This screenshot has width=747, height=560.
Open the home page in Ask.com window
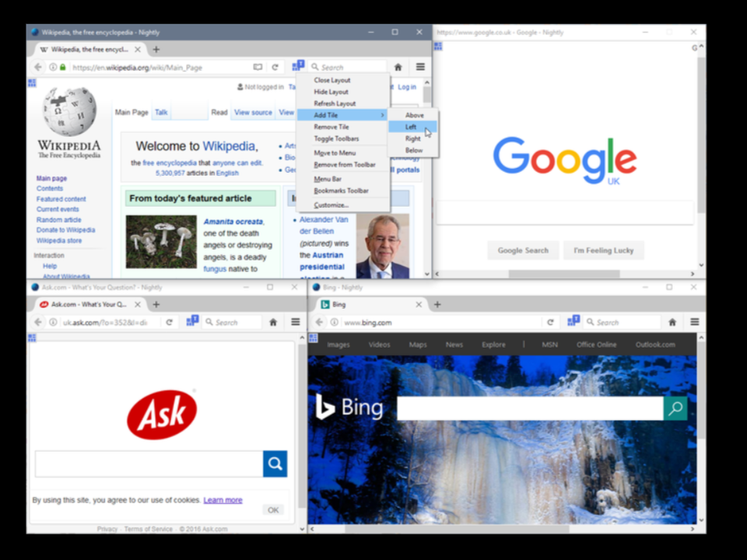coord(273,322)
